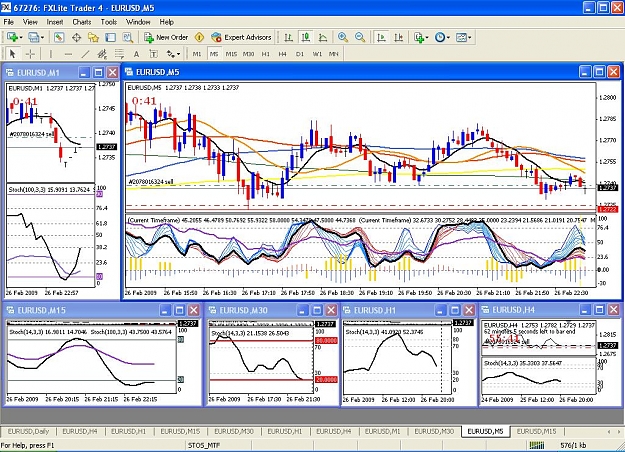Switch chart to W1 timeframe
This screenshot has height=452, width=625.
[x=317, y=54]
